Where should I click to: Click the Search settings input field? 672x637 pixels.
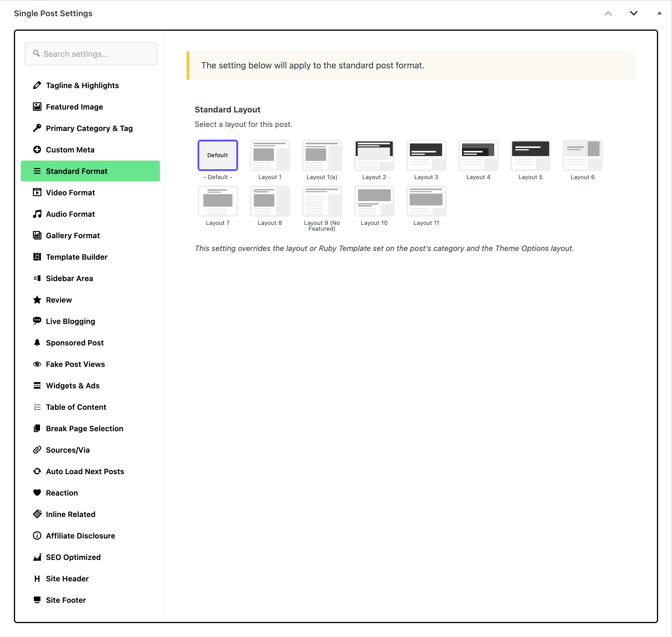click(91, 54)
